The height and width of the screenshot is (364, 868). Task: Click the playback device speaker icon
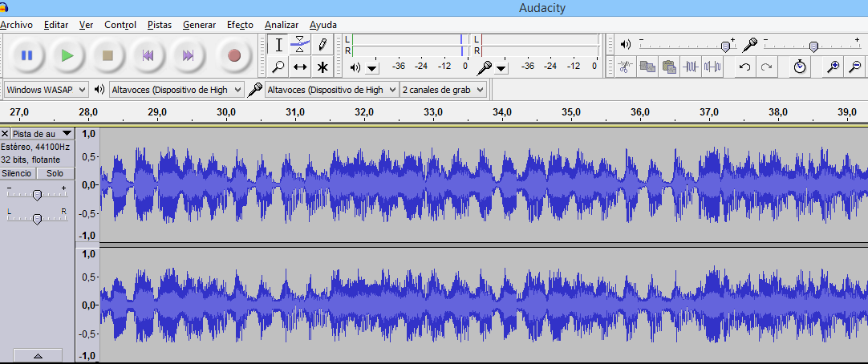click(99, 90)
